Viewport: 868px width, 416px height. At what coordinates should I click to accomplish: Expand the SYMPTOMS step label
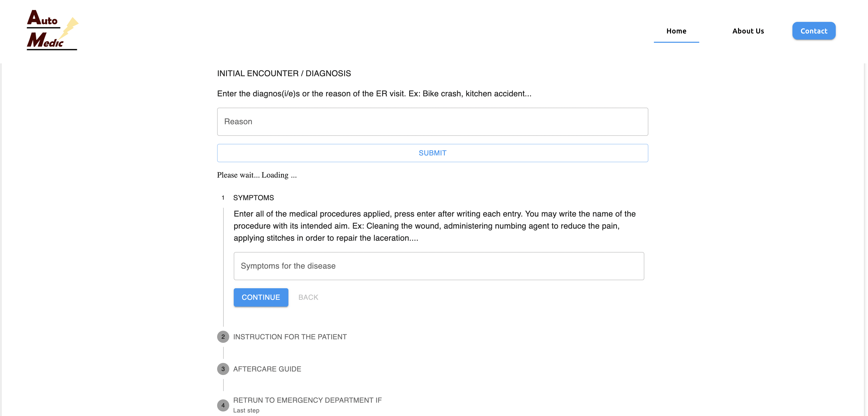[253, 198]
